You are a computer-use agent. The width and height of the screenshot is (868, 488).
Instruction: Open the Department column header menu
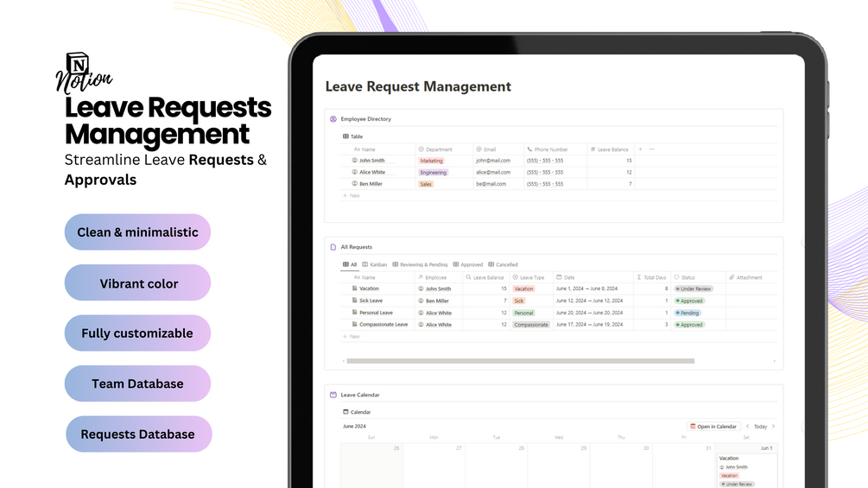click(435, 149)
